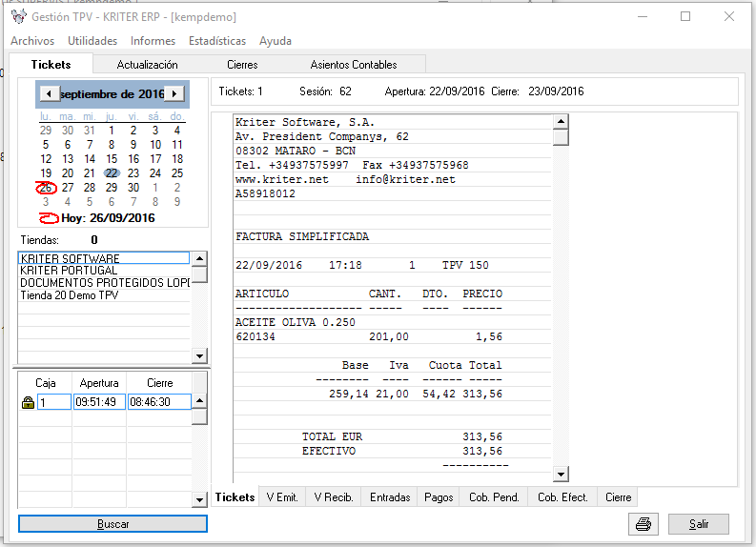Open the bottom Cierre tab
The height and width of the screenshot is (547, 756).
[x=619, y=497]
